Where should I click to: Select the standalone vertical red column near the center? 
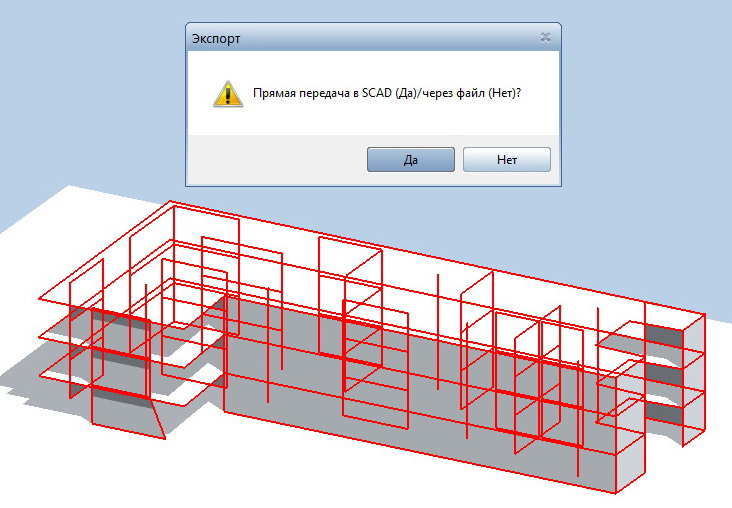pyautogui.click(x=437, y=332)
